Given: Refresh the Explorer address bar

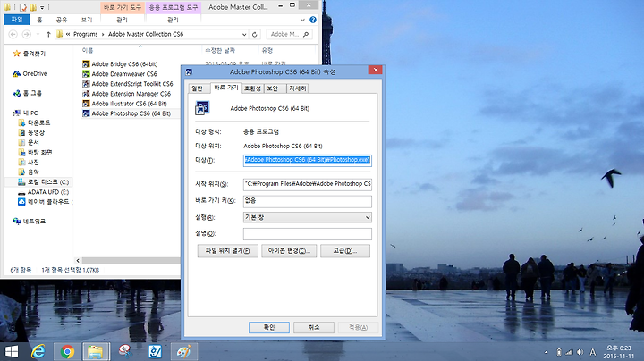Looking at the screenshot, I should coord(255,35).
